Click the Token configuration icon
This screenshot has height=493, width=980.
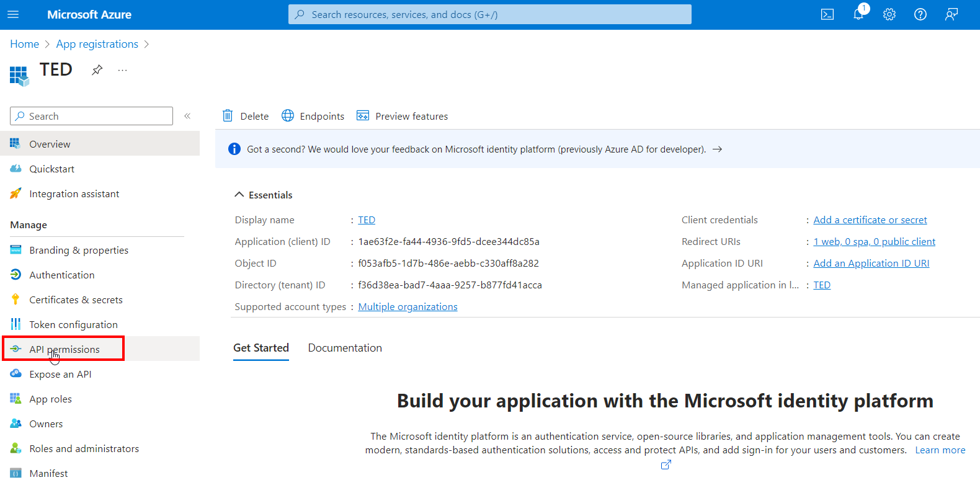tap(16, 324)
